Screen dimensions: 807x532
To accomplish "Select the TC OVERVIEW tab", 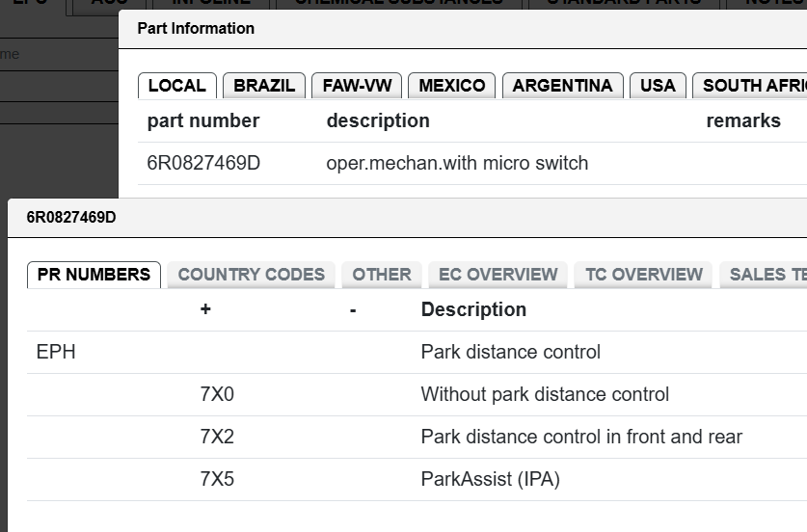I will [x=643, y=275].
